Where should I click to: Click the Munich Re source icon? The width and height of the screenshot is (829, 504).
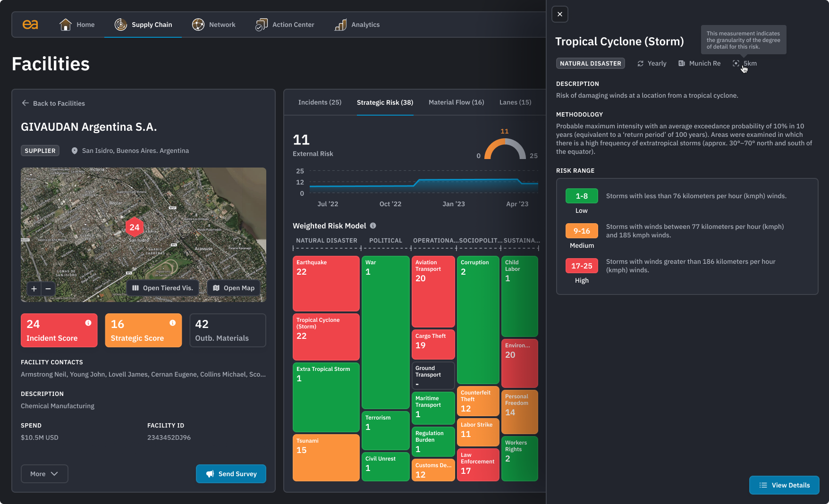coord(682,63)
